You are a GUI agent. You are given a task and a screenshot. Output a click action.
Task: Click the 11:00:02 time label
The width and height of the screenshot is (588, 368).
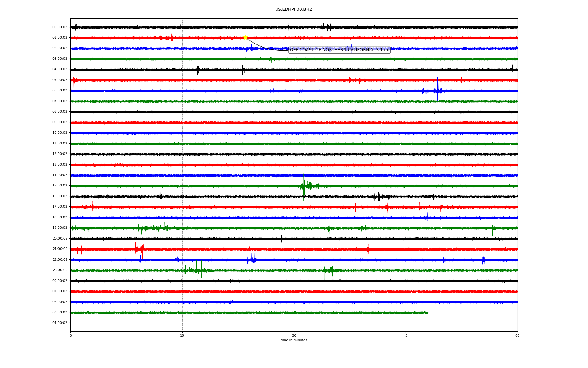pyautogui.click(x=60, y=143)
